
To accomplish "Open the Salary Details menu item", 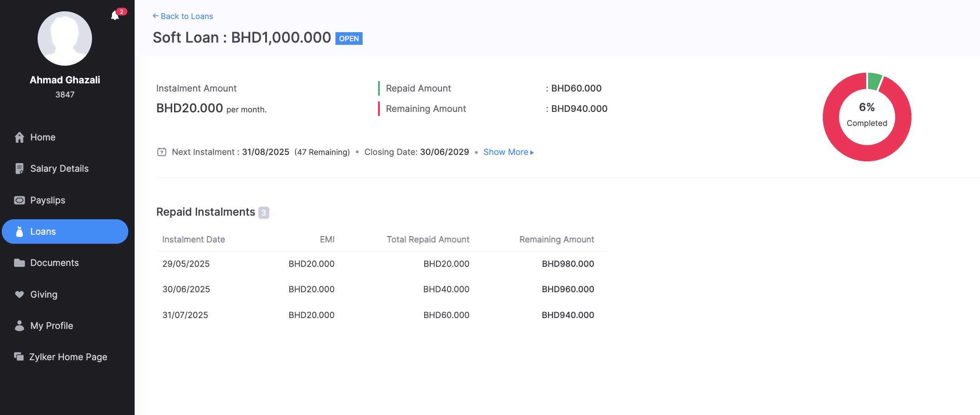I will (x=59, y=169).
